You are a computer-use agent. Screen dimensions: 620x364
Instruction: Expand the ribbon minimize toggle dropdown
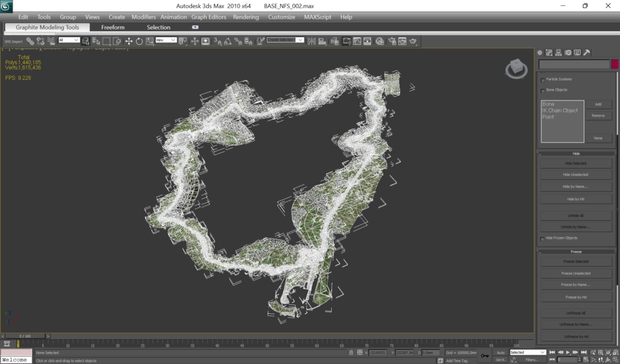[x=195, y=27]
